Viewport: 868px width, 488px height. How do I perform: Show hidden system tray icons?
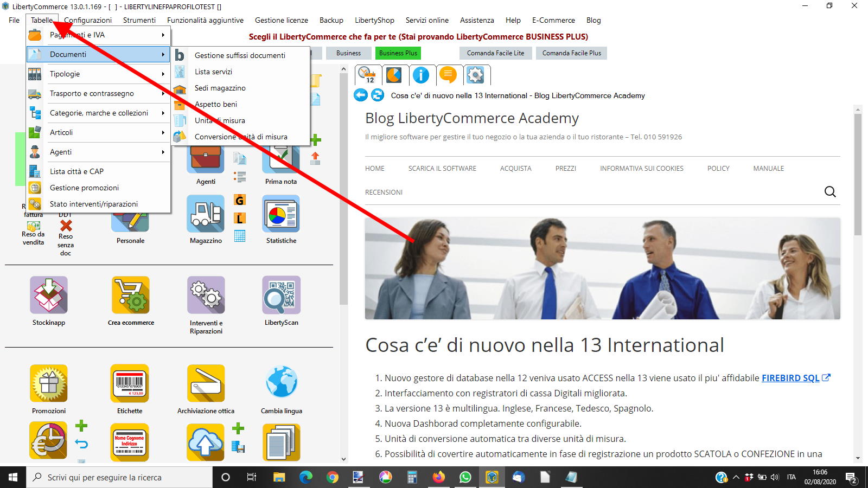coord(736,477)
